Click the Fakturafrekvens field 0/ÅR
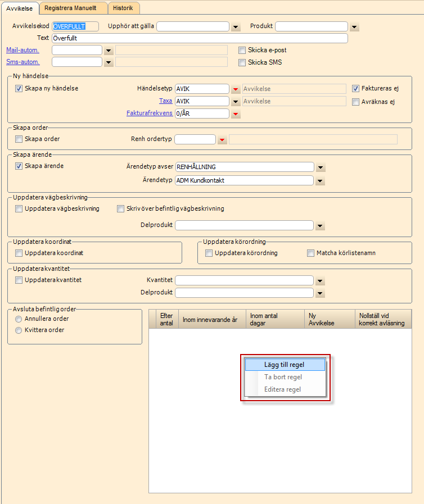The width and height of the screenshot is (424, 504). [202, 113]
